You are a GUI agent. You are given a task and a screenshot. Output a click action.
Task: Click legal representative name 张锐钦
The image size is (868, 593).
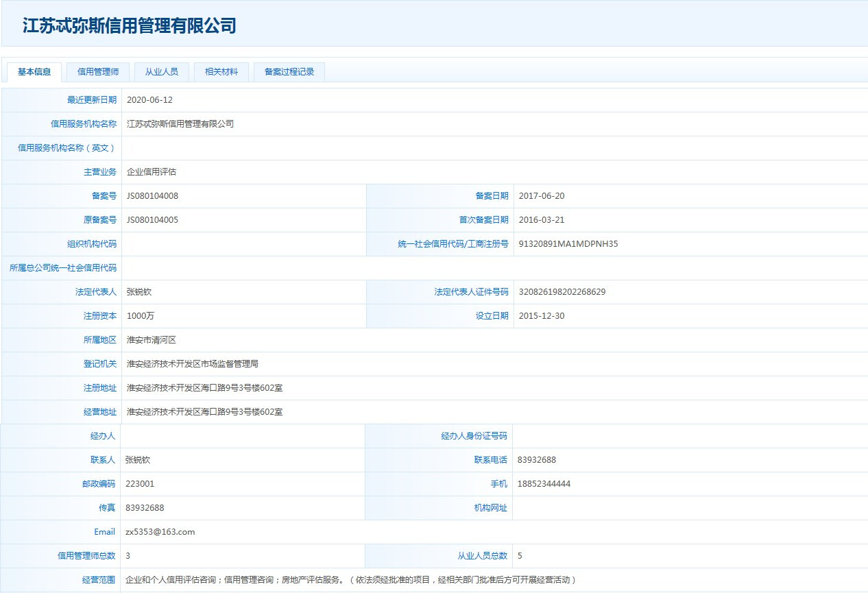point(139,292)
